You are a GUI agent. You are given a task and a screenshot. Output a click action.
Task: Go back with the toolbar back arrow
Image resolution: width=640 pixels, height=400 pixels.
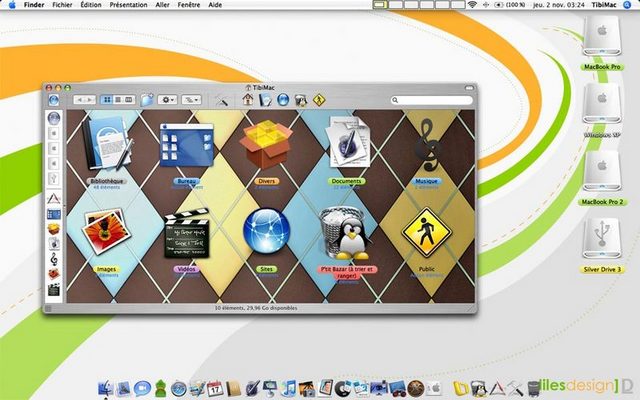[x=79, y=100]
